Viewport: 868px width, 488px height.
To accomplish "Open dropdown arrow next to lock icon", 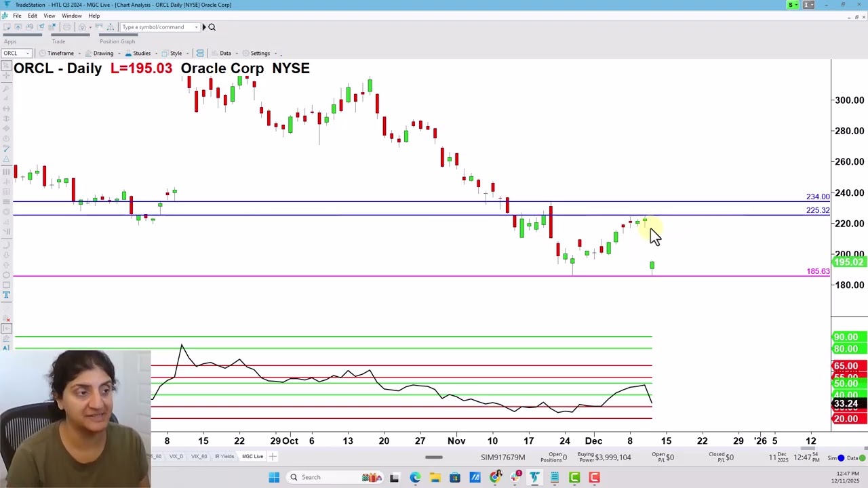I will tap(90, 27).
